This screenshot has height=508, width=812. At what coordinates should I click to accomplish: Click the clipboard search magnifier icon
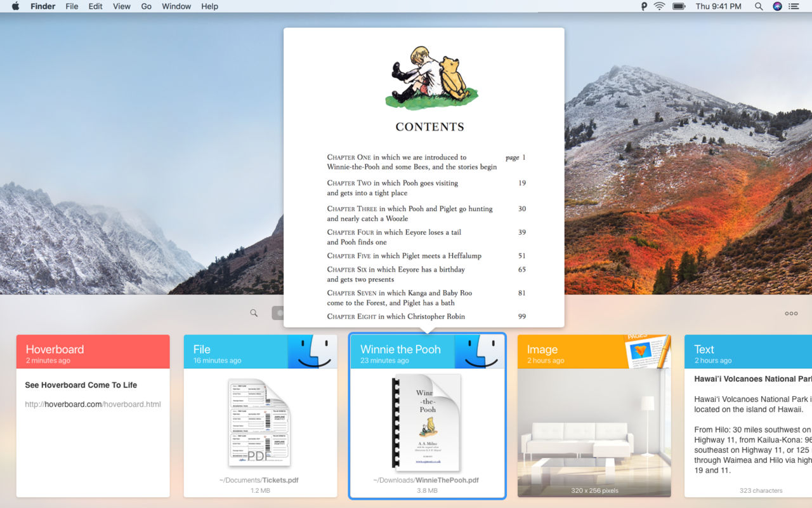254,313
